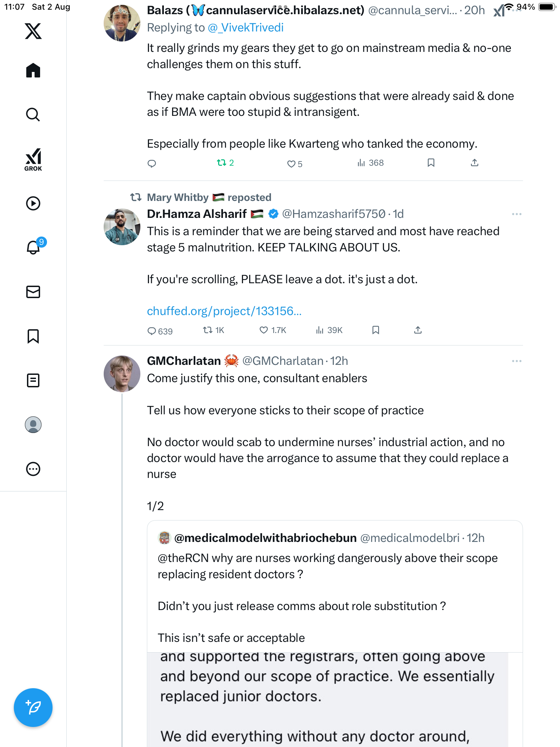The image size is (560, 747).
Task: Like Dr.Hamza Alsharif's post
Action: tap(264, 330)
